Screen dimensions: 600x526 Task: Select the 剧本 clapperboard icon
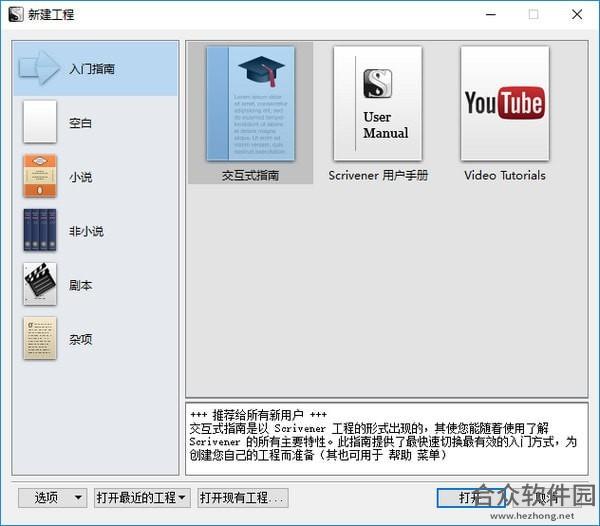(40, 284)
